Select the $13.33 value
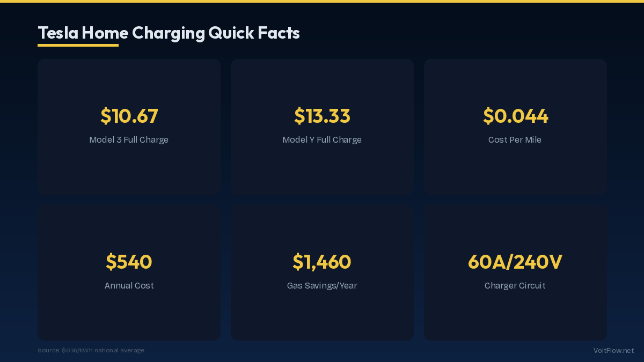The height and width of the screenshot is (362, 644). [322, 116]
